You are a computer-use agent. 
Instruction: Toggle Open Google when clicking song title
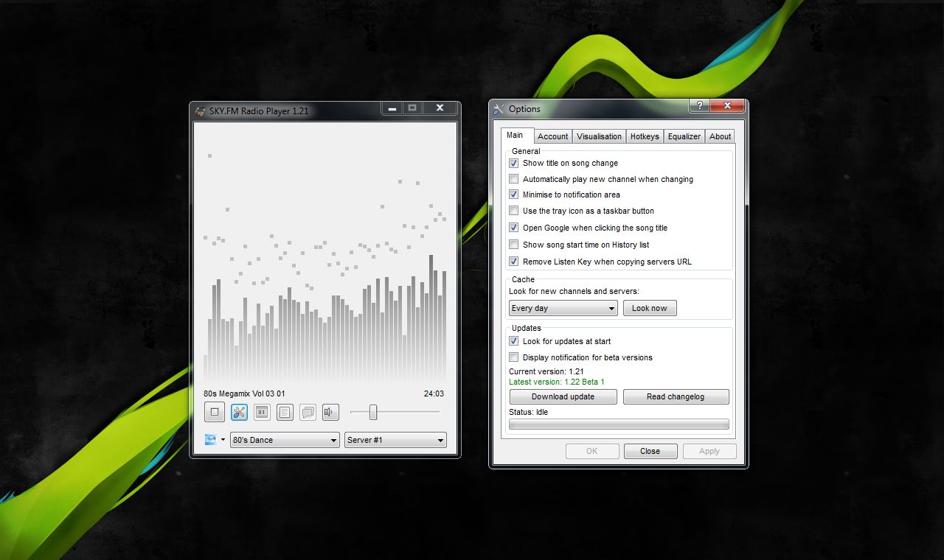514,228
